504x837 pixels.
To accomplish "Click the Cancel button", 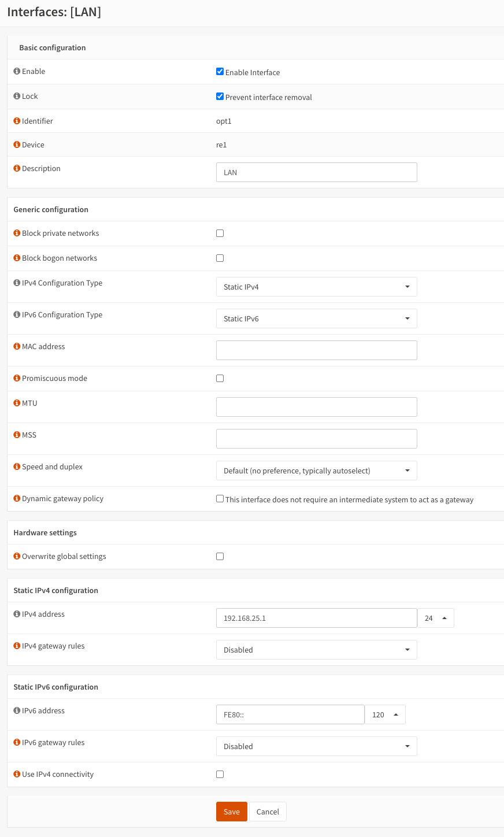I will [x=268, y=812].
